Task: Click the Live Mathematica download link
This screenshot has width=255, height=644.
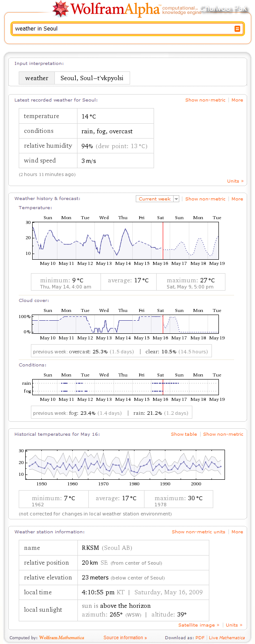Action: tap(227, 638)
